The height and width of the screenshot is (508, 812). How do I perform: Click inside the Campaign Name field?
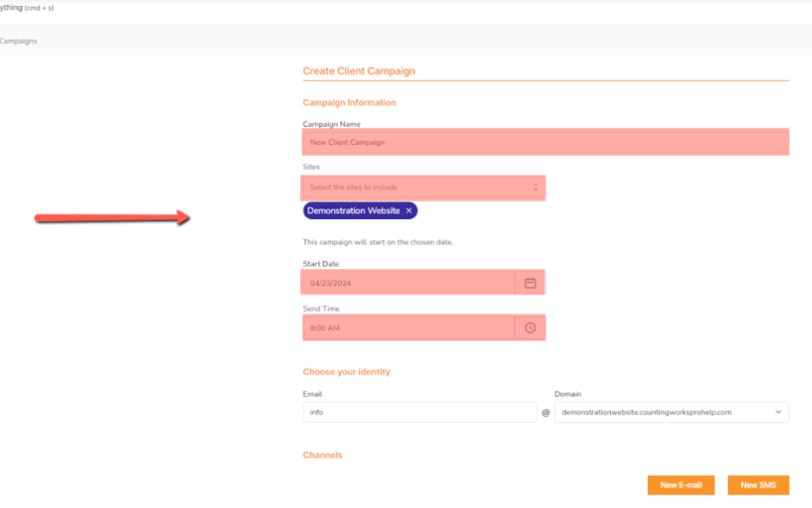click(545, 142)
